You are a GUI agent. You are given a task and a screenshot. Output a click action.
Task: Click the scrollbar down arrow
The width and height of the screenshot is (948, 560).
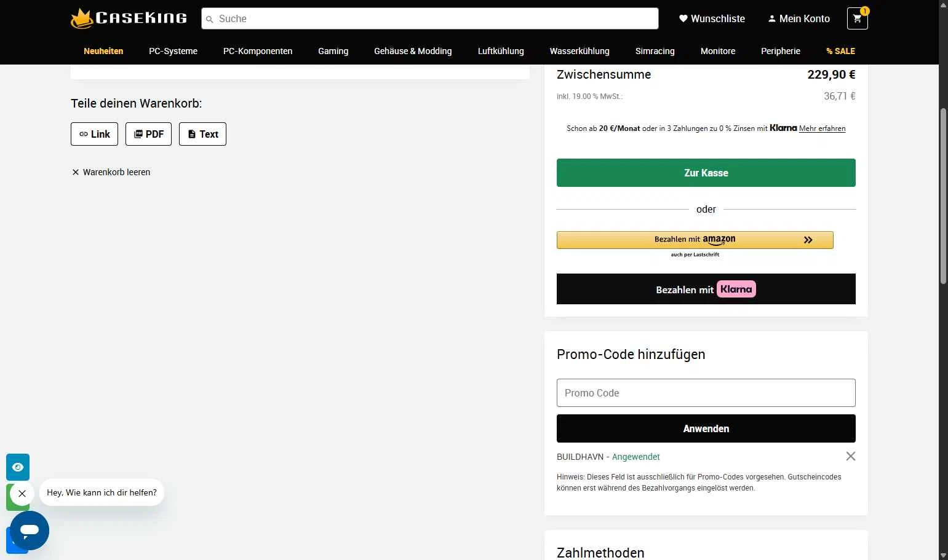(x=943, y=555)
